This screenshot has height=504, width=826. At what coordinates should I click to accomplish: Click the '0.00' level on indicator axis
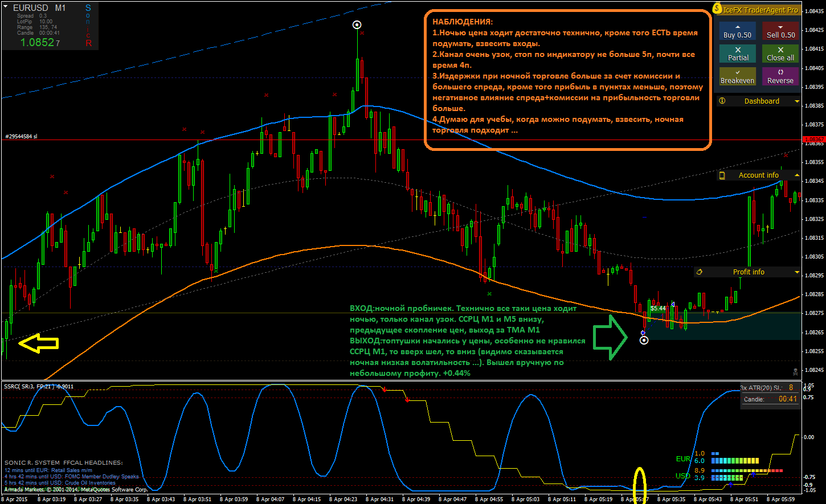(808, 437)
